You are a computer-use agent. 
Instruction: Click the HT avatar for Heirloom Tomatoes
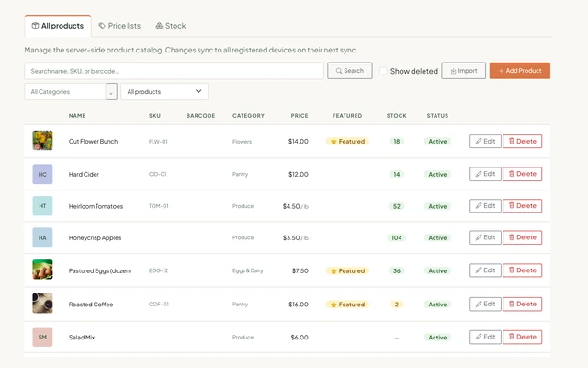(42, 206)
